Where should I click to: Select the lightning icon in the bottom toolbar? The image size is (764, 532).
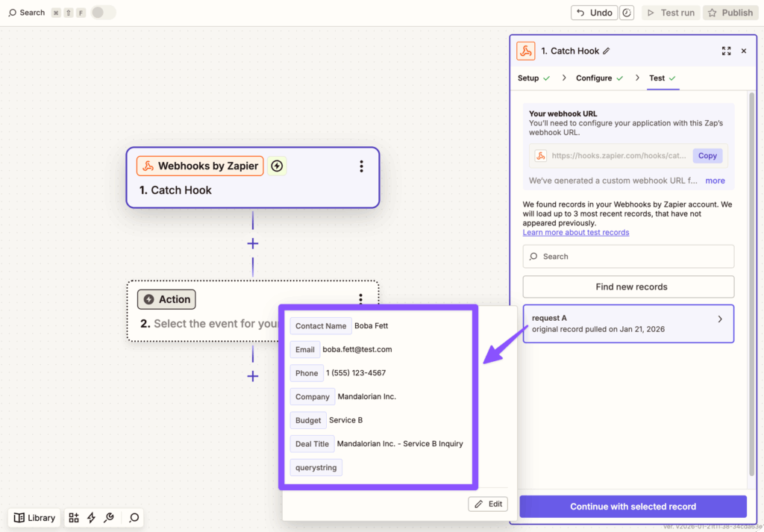coord(91,517)
